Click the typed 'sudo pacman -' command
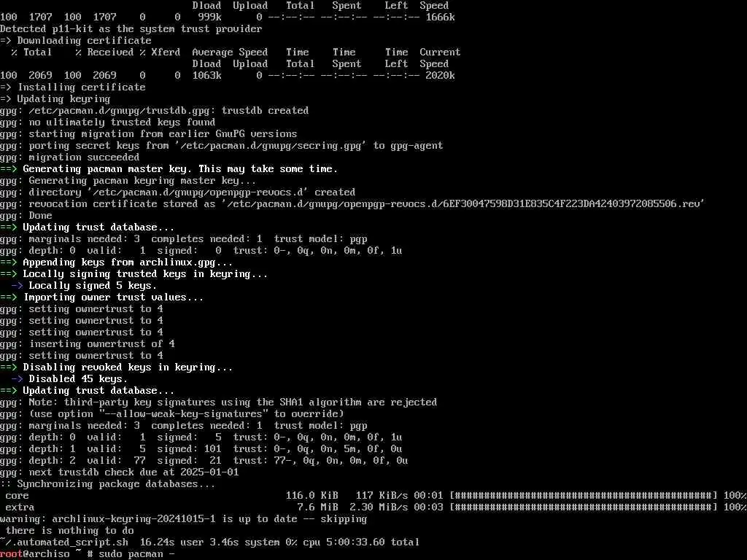The image size is (747, 560). point(136,554)
